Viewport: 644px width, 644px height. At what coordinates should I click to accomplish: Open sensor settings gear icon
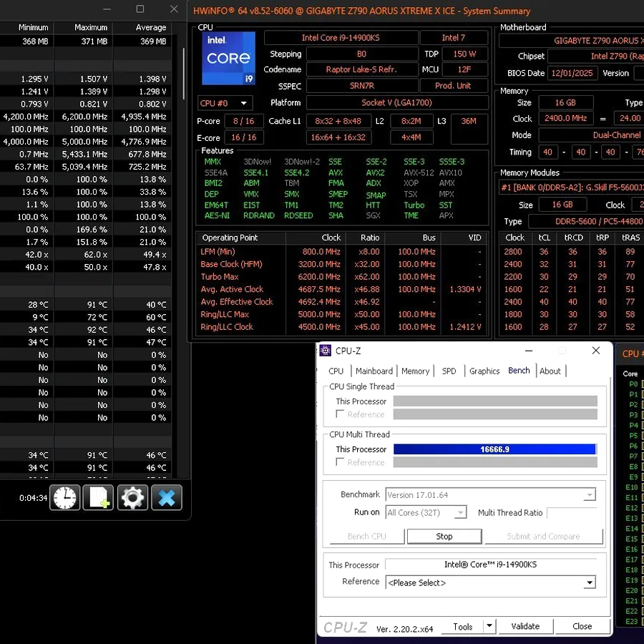click(x=132, y=497)
